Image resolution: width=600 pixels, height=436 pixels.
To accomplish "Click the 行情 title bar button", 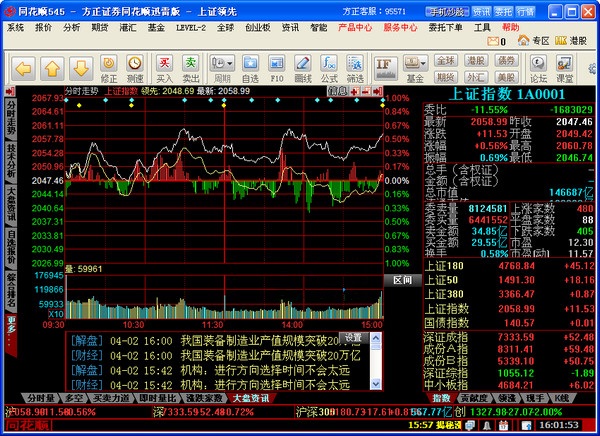I will point(525,12).
